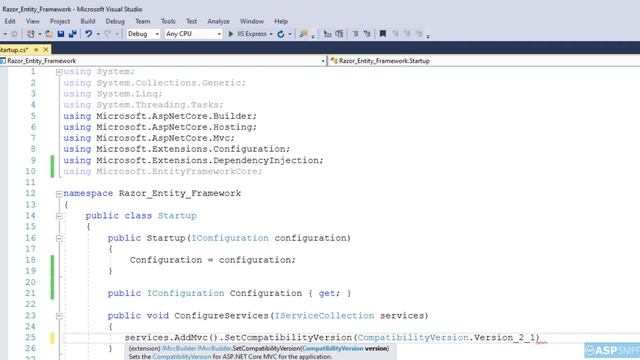Open the new project dropdown arrow
The height and width of the screenshot is (360, 640).
pyautogui.click(x=40, y=34)
